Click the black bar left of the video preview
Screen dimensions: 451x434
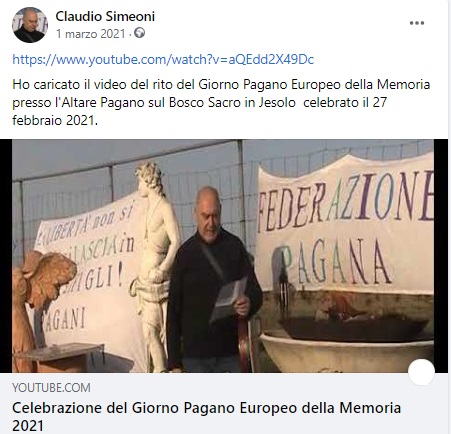pos(6,256)
